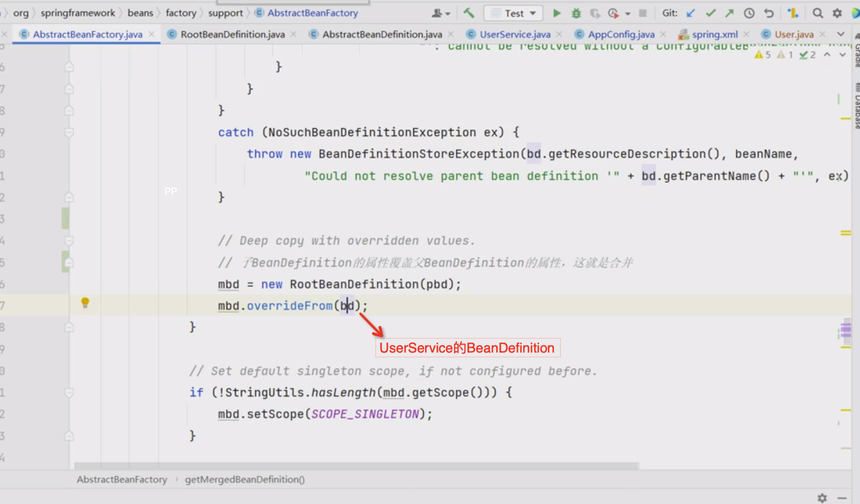The height and width of the screenshot is (504, 860).
Task: Close the UserService.java tab
Action: coord(559,35)
